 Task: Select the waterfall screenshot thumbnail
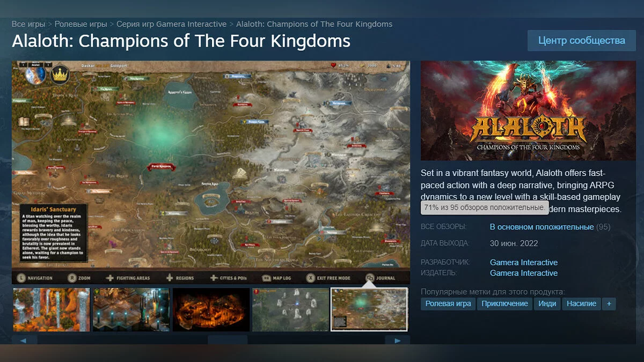(52, 309)
